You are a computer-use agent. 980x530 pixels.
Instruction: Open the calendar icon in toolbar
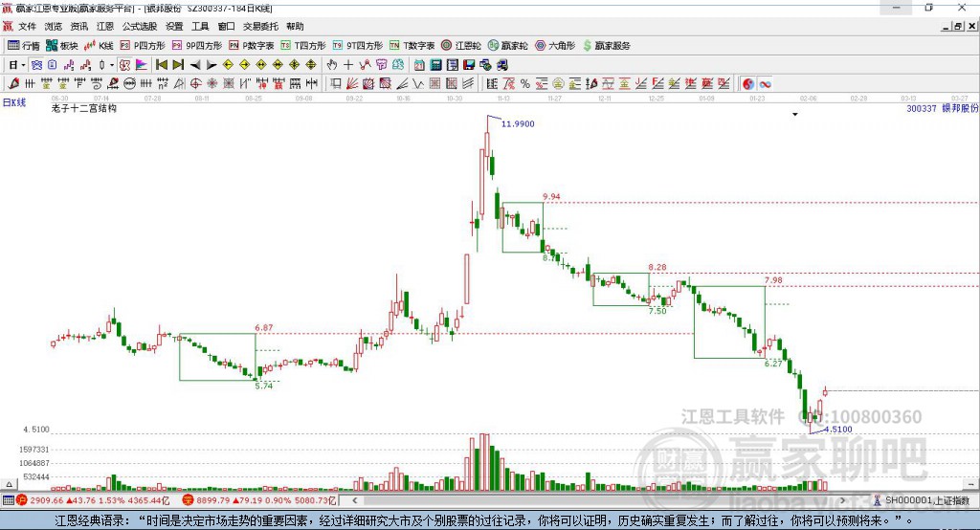[x=419, y=64]
